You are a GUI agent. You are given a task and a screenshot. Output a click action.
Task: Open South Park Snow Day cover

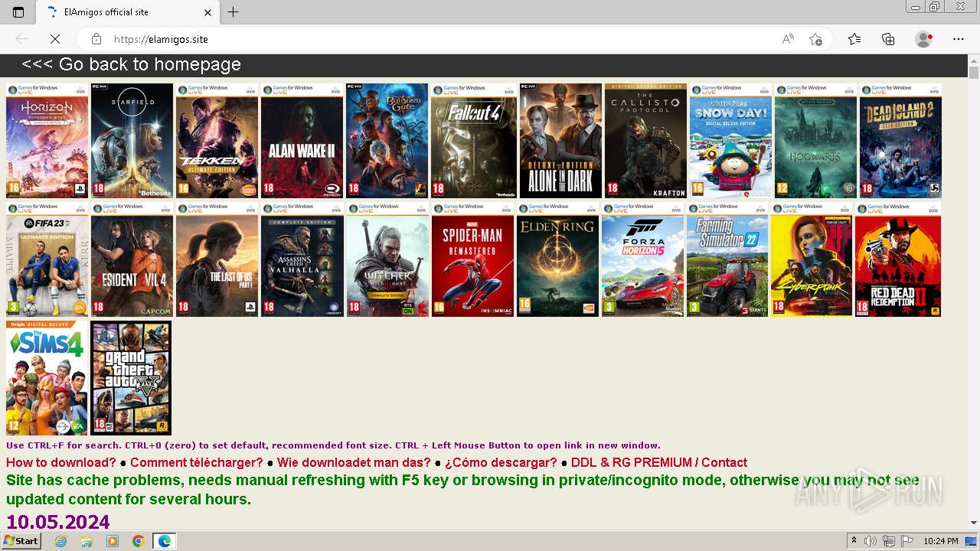point(730,141)
